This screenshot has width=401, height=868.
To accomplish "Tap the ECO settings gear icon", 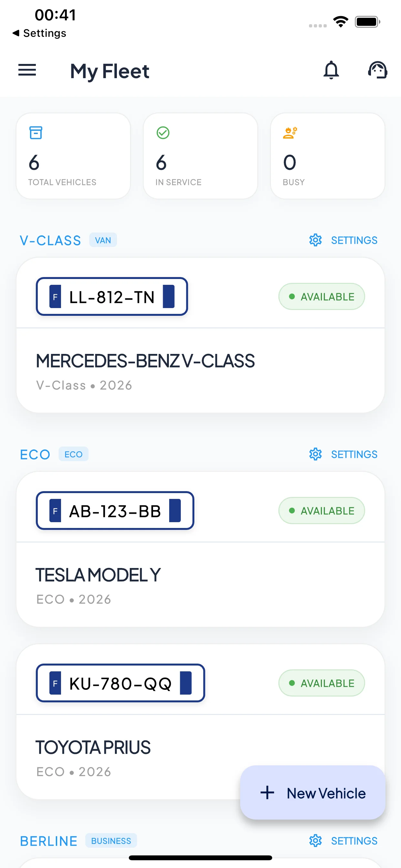I will point(315,454).
